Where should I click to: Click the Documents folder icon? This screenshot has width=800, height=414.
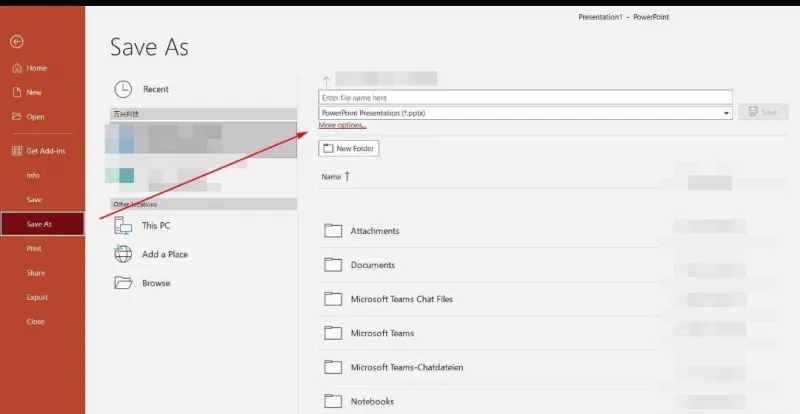pyautogui.click(x=333, y=265)
